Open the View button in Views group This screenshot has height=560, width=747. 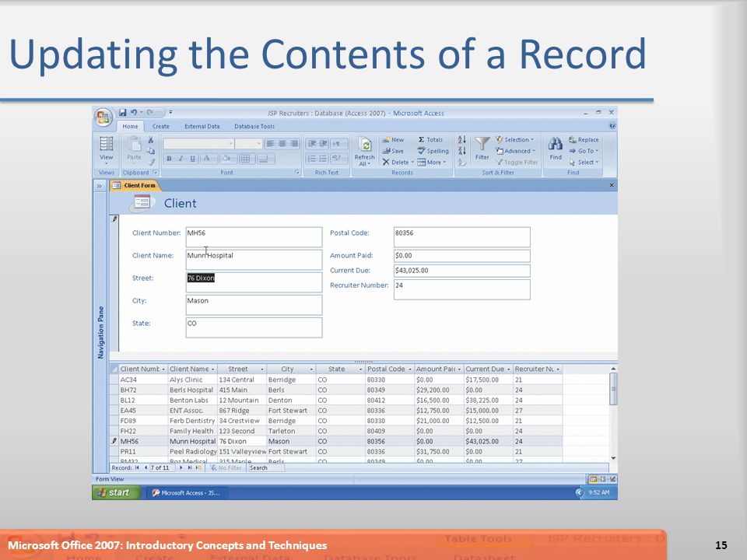[x=107, y=149]
